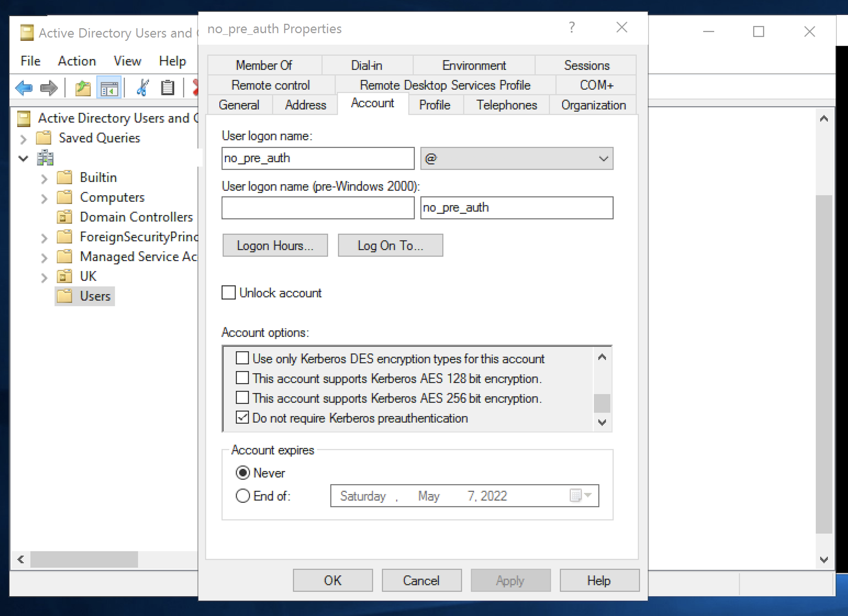848x616 pixels.
Task: Select the Computers folder icon
Action: tap(64, 197)
